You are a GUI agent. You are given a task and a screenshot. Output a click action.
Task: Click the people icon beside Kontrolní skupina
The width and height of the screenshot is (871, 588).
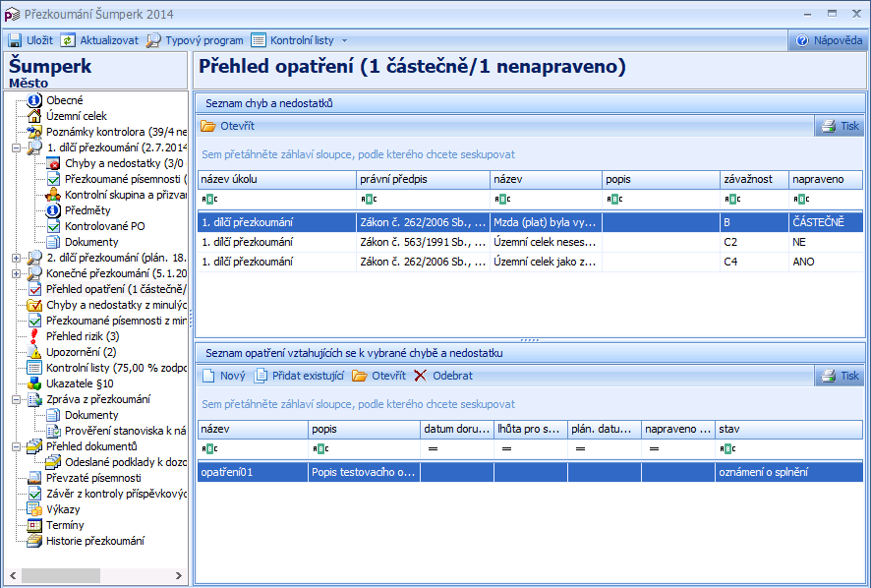[x=53, y=195]
